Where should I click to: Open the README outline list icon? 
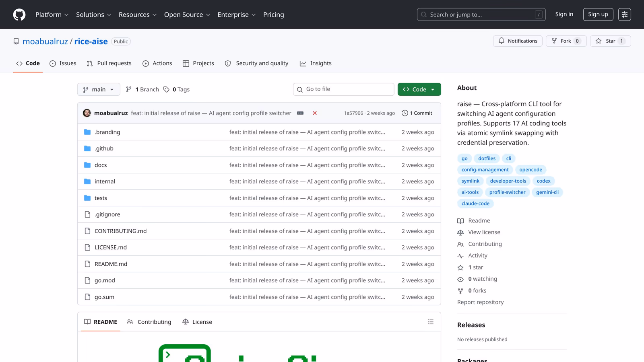coord(430,322)
